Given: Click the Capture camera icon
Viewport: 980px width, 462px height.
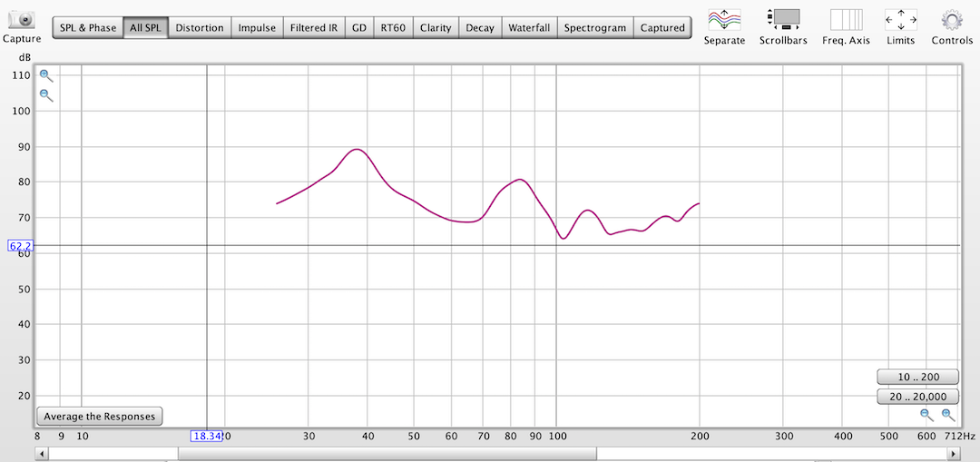Looking at the screenshot, I should [x=22, y=20].
